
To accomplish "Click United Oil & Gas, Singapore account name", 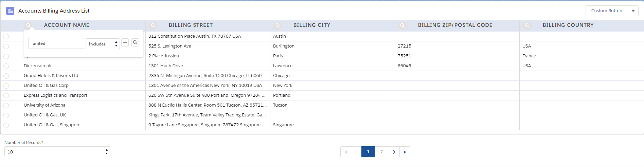I will pyautogui.click(x=52, y=125).
